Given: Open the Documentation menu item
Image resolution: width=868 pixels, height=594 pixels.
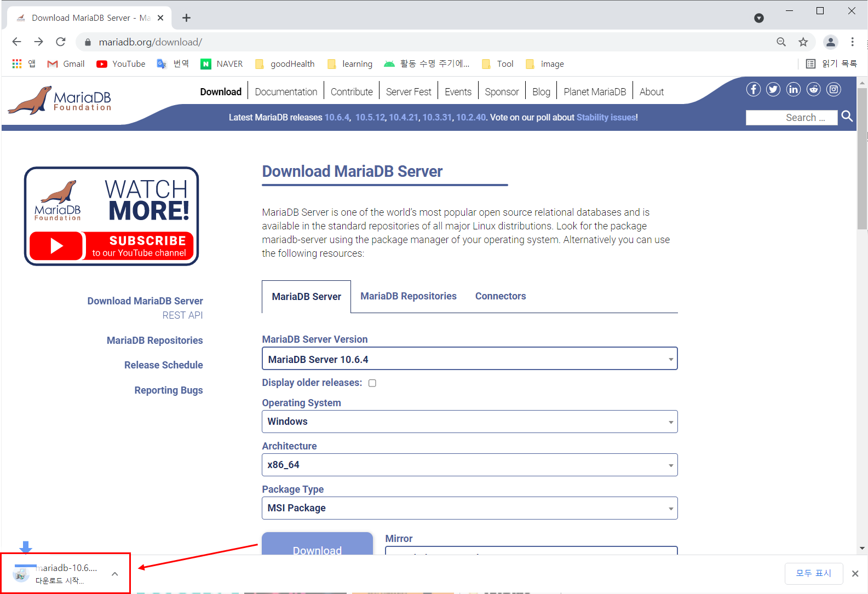Looking at the screenshot, I should pyautogui.click(x=286, y=92).
